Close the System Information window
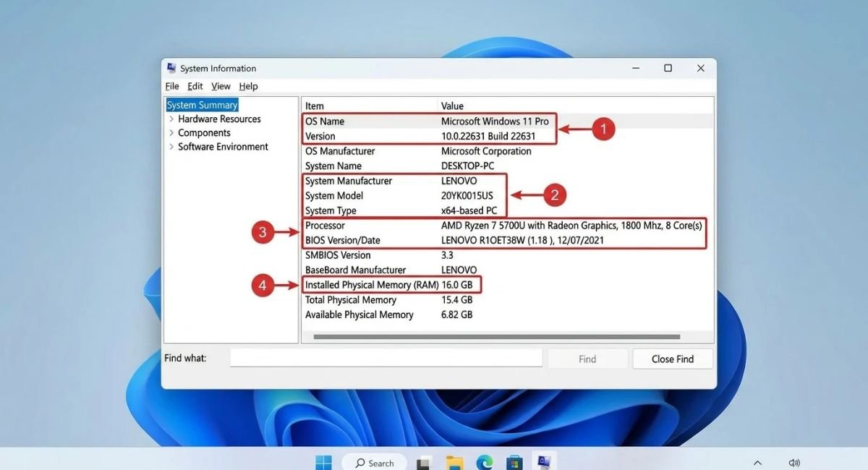 [700, 68]
